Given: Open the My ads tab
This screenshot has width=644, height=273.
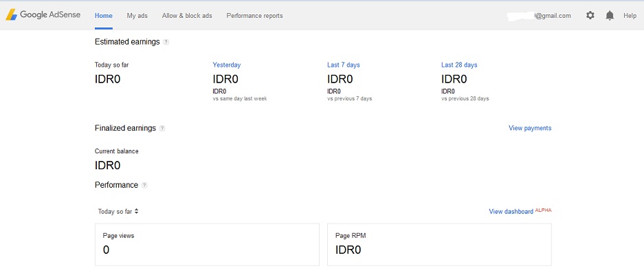Looking at the screenshot, I should click(137, 16).
